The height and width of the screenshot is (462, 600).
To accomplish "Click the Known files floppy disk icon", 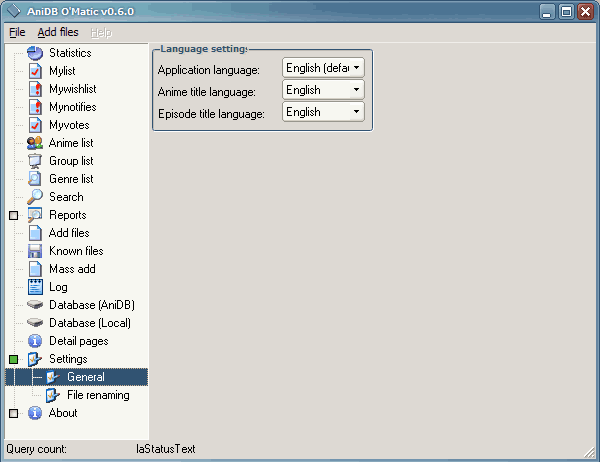I will 35,251.
